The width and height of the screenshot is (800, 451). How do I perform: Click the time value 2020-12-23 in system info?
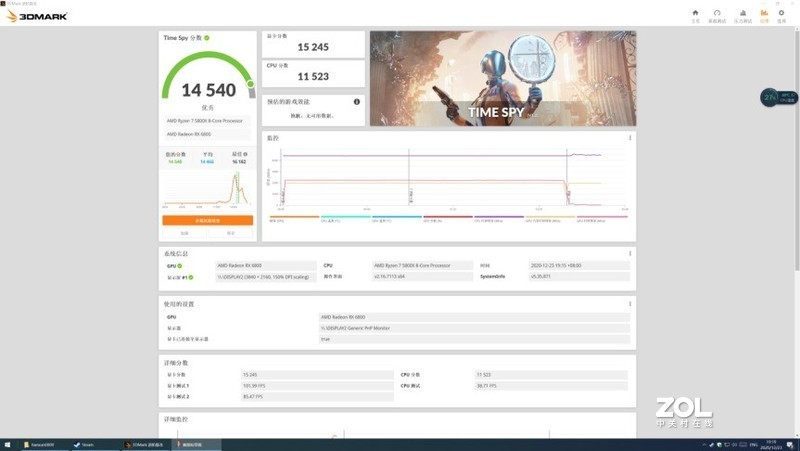pos(579,266)
